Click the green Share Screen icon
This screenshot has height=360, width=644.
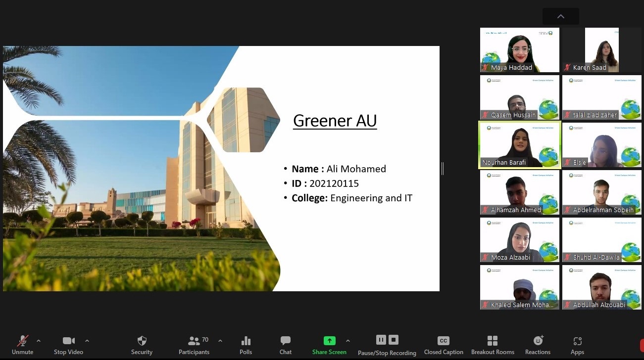point(329,341)
